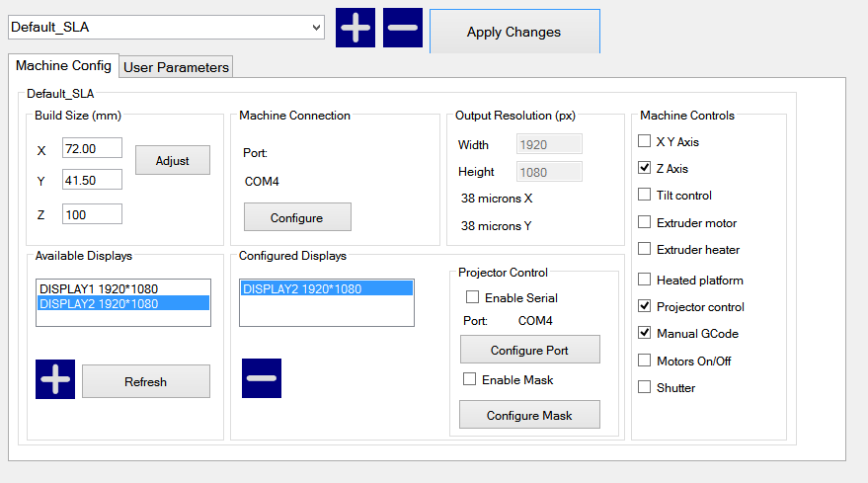The height and width of the screenshot is (483, 868).
Task: Open the Configure Mask dialog
Action: coord(529,415)
